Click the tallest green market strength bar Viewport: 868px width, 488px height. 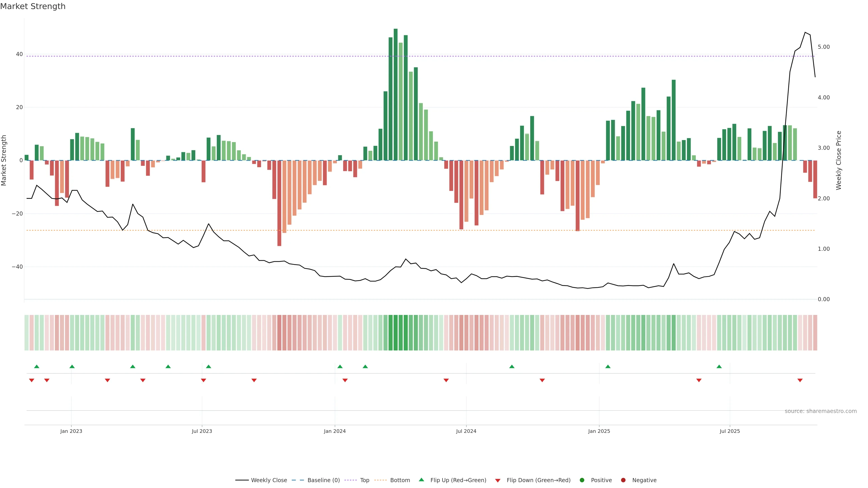pyautogui.click(x=396, y=94)
